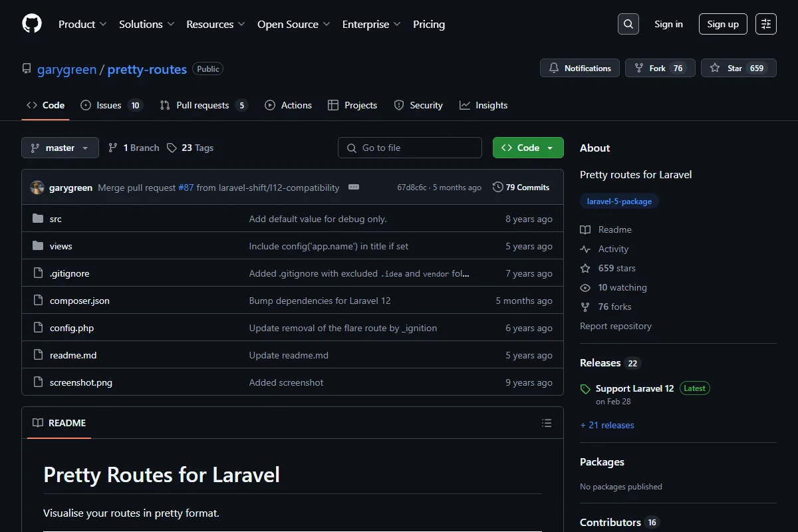
Task: Click the Notifications bell button
Action: [x=580, y=68]
